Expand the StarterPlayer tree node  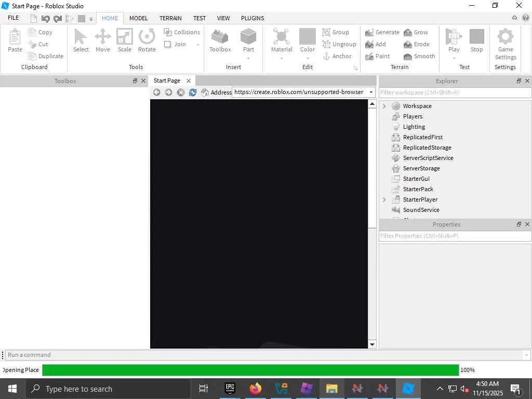pyautogui.click(x=384, y=200)
